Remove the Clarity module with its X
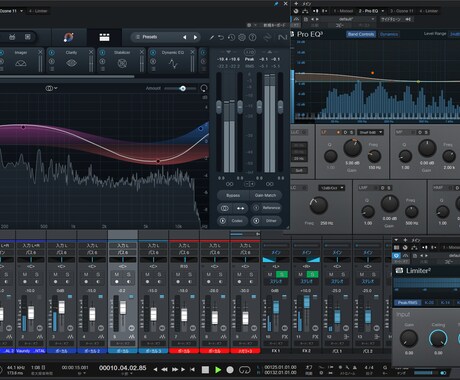This screenshot has height=380, width=460. (91, 52)
